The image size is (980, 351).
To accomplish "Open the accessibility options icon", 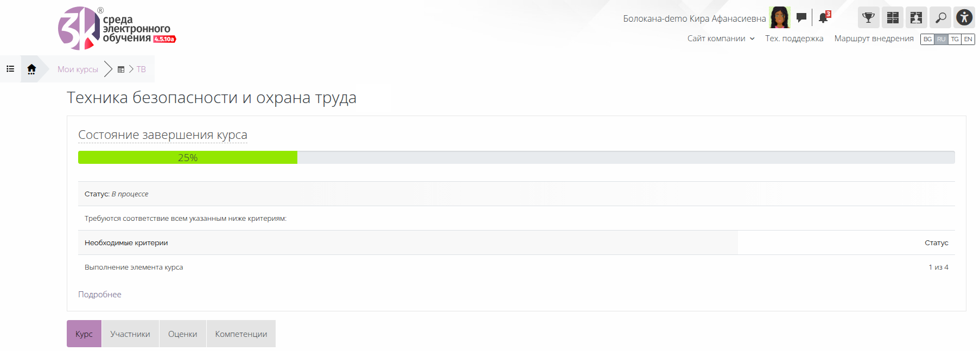I will click(x=964, y=17).
